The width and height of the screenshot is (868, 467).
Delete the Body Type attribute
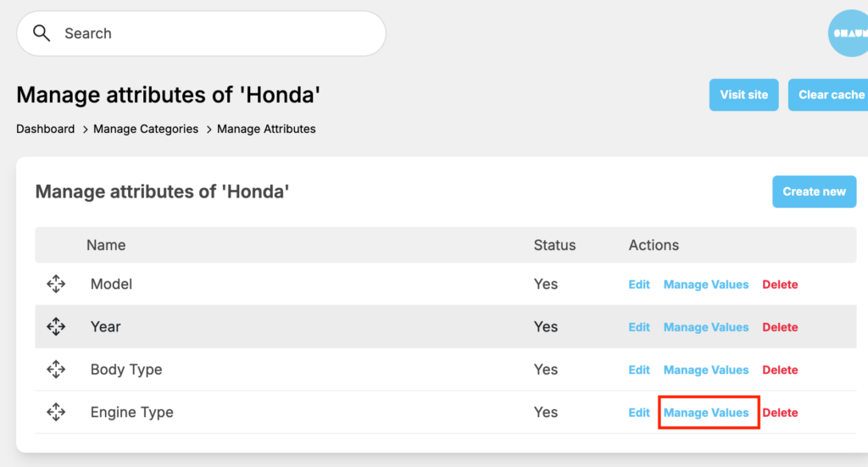pyautogui.click(x=780, y=370)
